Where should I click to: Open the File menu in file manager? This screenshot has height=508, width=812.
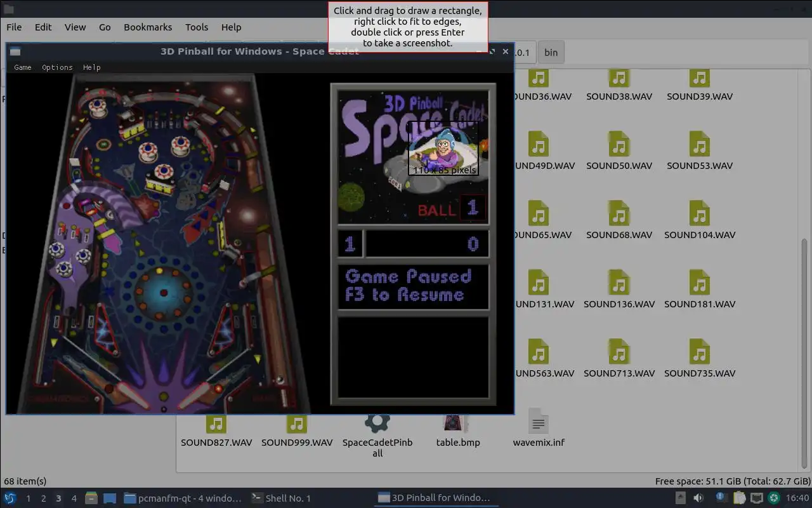tap(14, 27)
